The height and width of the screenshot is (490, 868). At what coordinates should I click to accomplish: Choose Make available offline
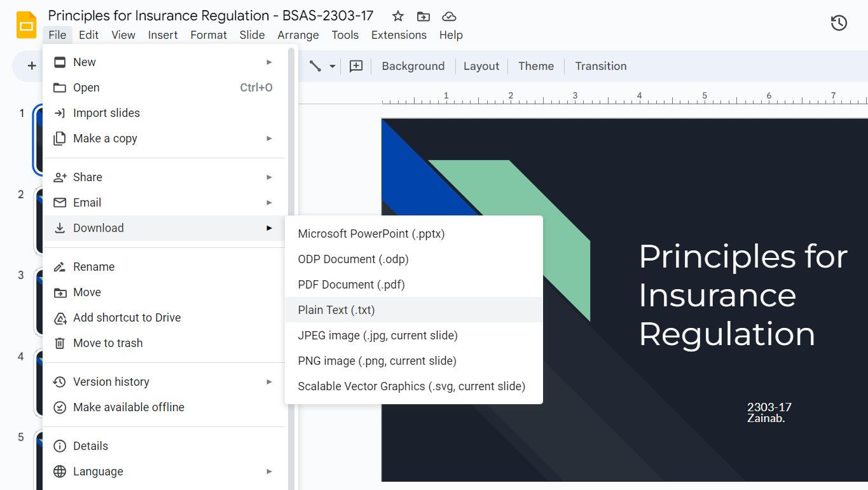(128, 407)
